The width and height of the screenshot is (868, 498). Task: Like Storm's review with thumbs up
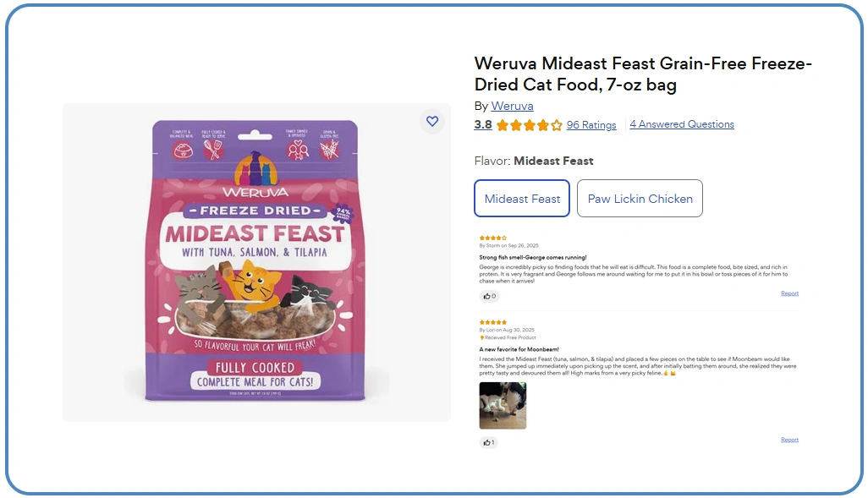[489, 297]
